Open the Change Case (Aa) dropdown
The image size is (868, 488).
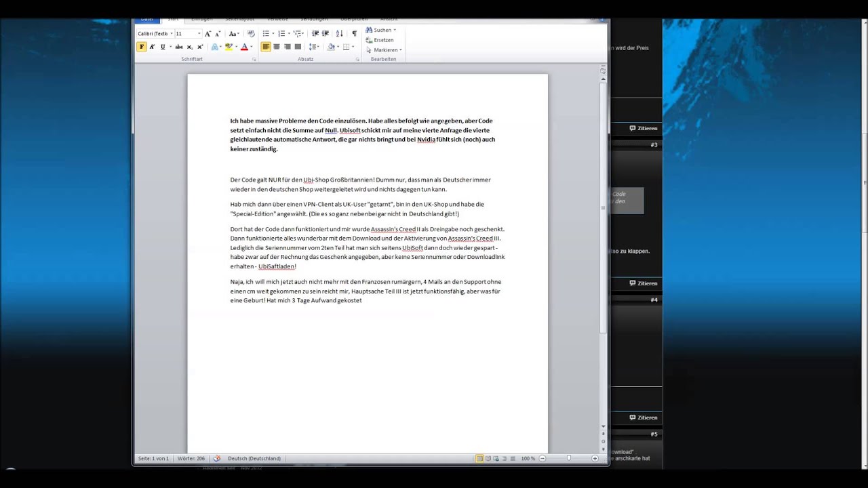pyautogui.click(x=234, y=33)
